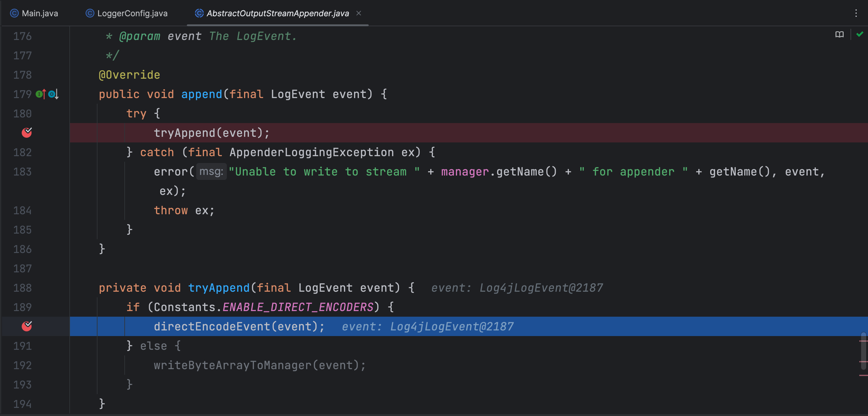Click the " for appender " string literal
Viewport: 868px width, 416px height.
coord(633,171)
